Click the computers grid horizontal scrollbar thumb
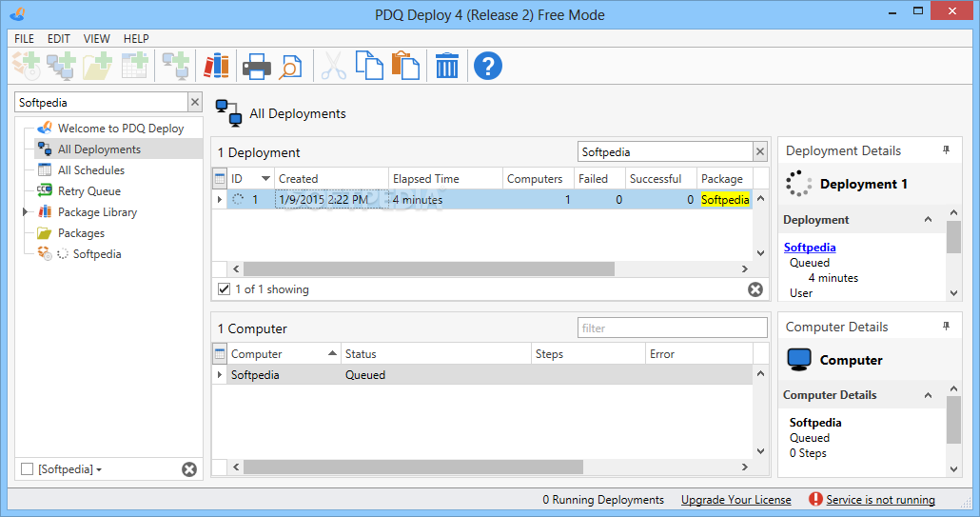This screenshot has height=517, width=980. click(x=413, y=467)
